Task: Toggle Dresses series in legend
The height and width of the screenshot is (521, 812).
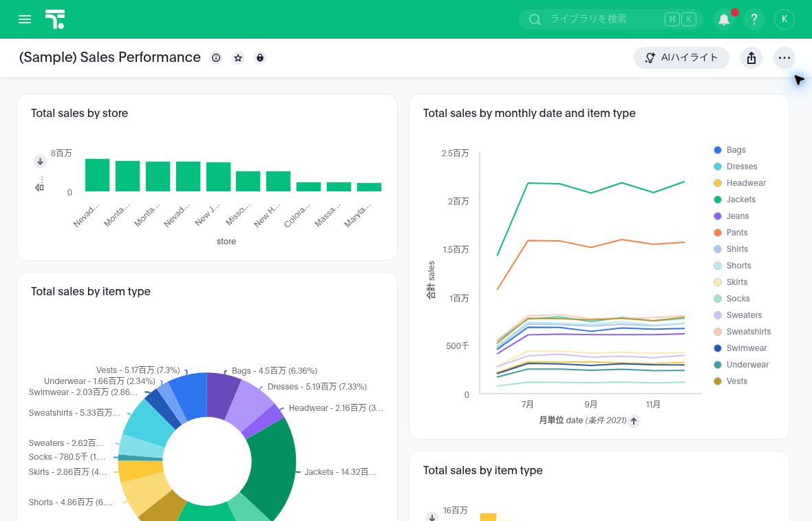Action: (736, 167)
